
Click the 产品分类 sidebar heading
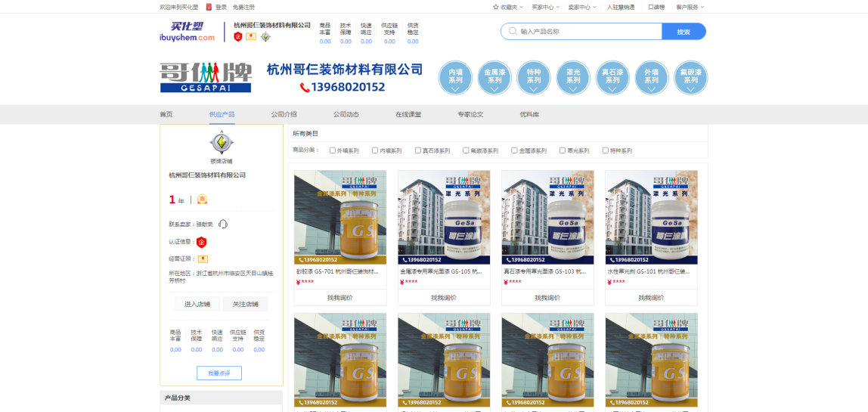point(177,398)
